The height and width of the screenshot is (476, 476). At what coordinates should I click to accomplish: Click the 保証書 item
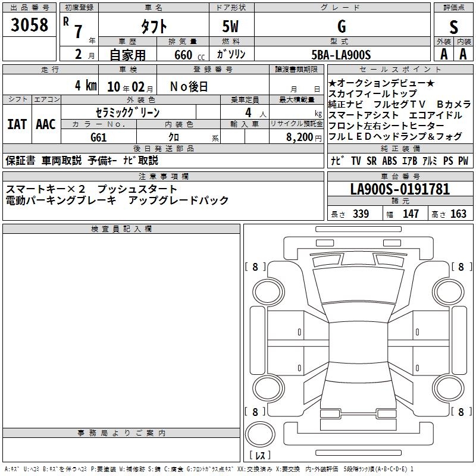coord(20,160)
